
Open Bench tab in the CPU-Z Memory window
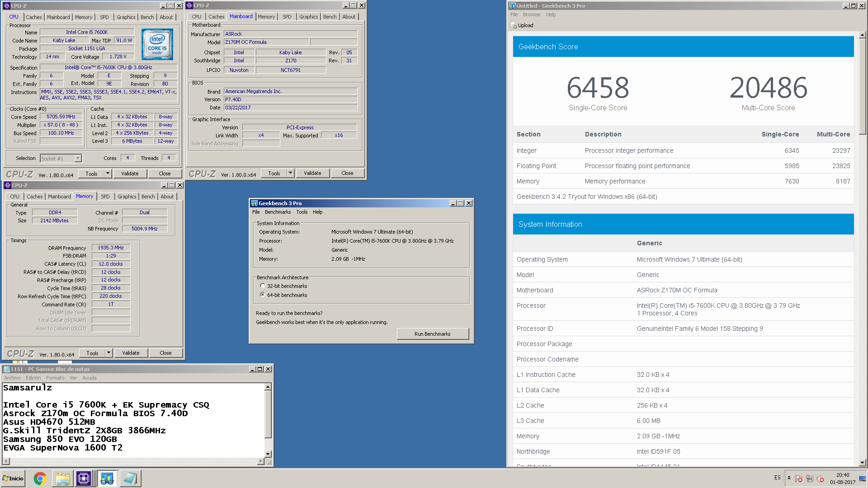[x=148, y=197]
